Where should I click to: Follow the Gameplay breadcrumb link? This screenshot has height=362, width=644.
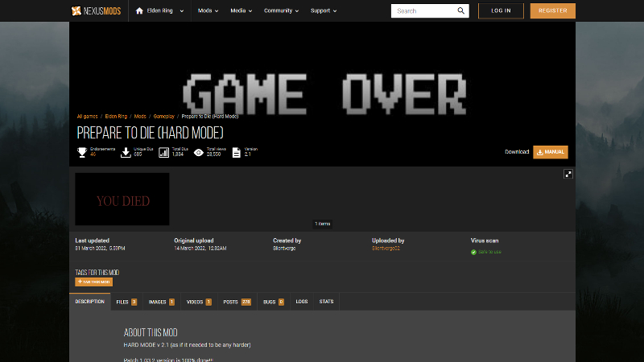click(x=164, y=117)
